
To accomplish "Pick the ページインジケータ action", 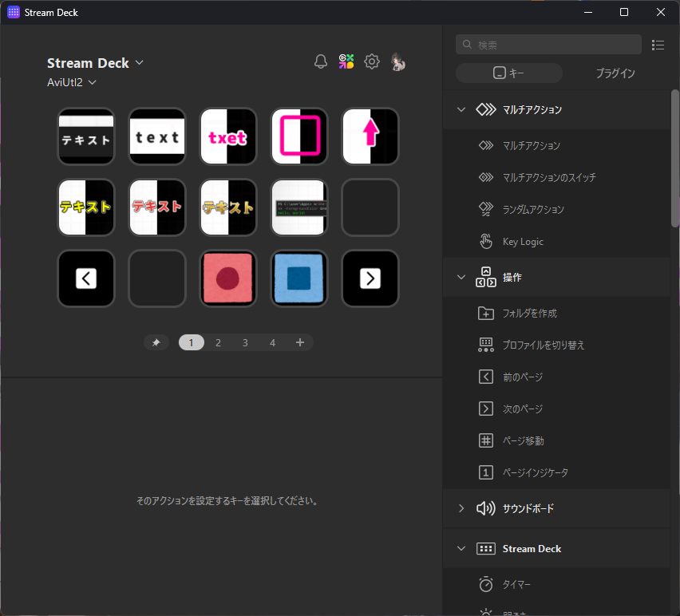I will point(556,472).
